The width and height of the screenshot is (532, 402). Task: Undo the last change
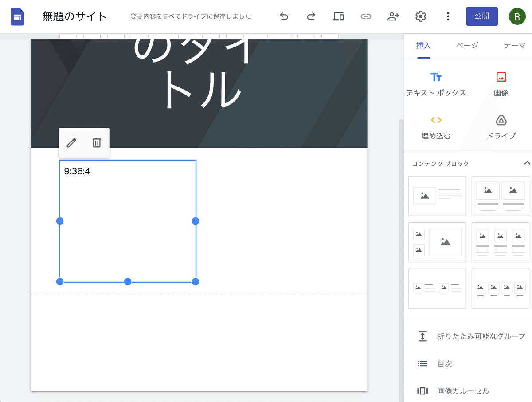[284, 17]
